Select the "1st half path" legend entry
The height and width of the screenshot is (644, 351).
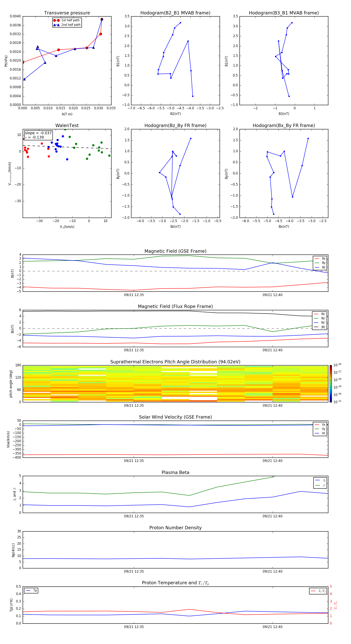tap(66, 20)
